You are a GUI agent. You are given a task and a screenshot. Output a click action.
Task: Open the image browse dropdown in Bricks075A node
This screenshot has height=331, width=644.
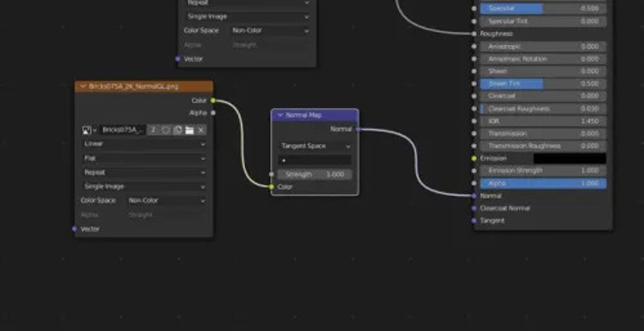(x=89, y=130)
